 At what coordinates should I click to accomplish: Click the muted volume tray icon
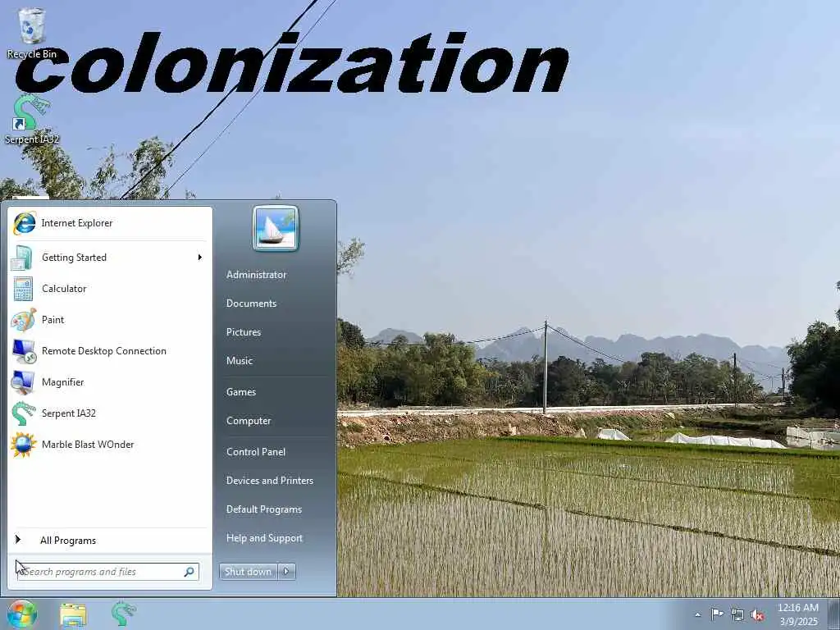point(757,615)
